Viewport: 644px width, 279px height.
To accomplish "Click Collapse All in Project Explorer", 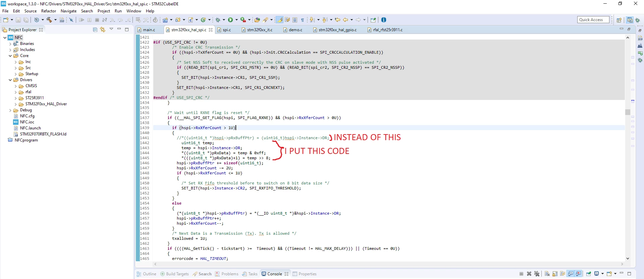I will point(95,30).
